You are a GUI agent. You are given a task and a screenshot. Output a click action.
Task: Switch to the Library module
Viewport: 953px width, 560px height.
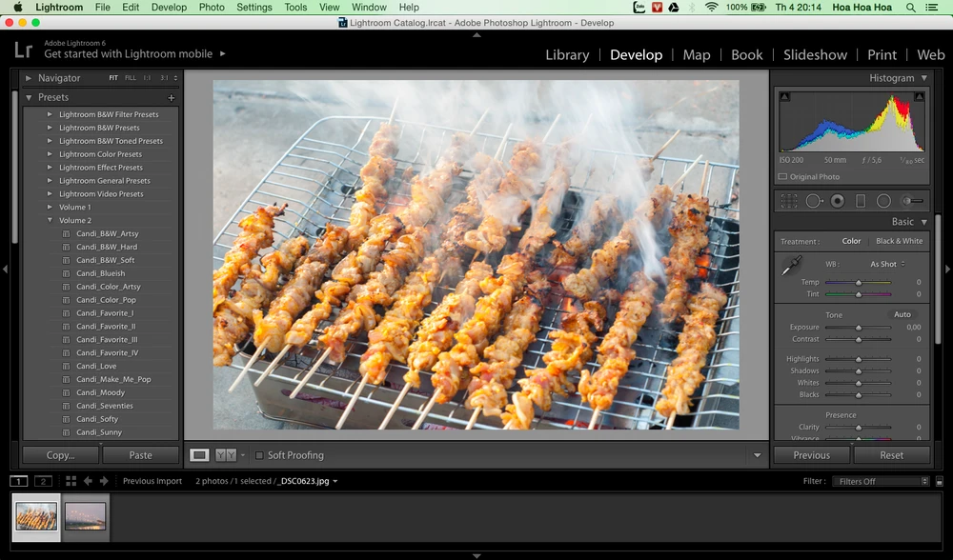(567, 54)
